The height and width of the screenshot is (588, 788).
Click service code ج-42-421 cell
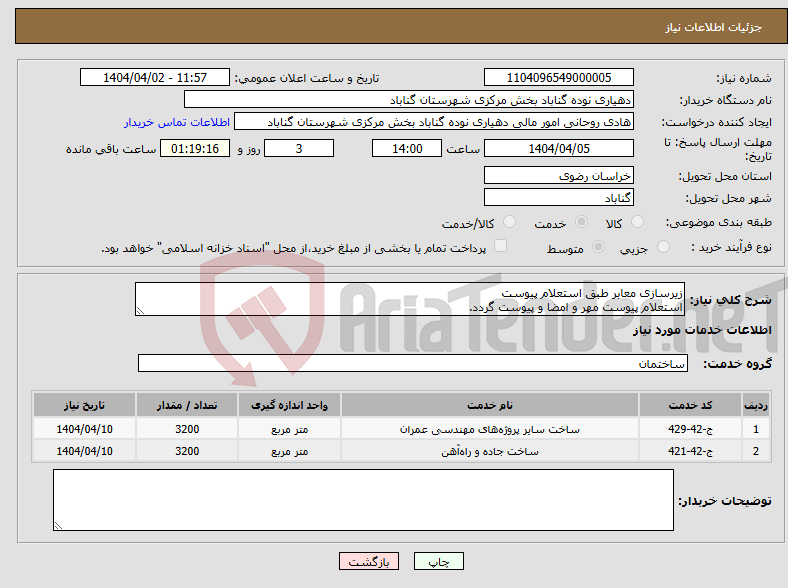[691, 451]
